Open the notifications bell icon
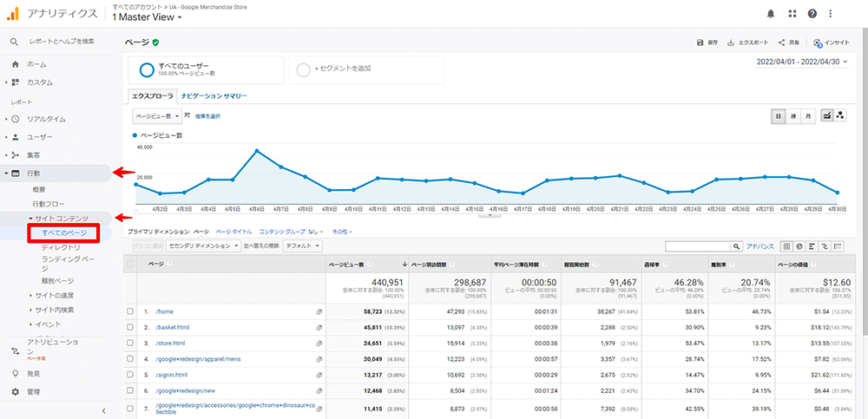The image size is (868, 419). pyautogui.click(x=771, y=14)
